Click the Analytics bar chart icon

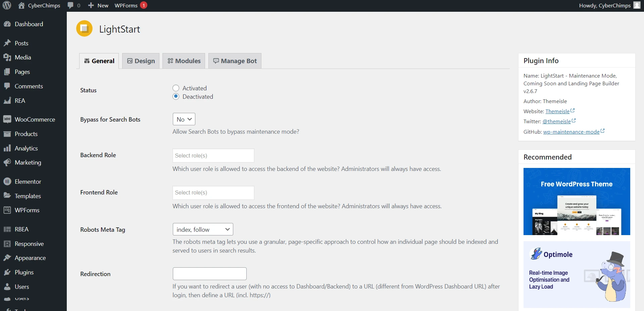7,148
